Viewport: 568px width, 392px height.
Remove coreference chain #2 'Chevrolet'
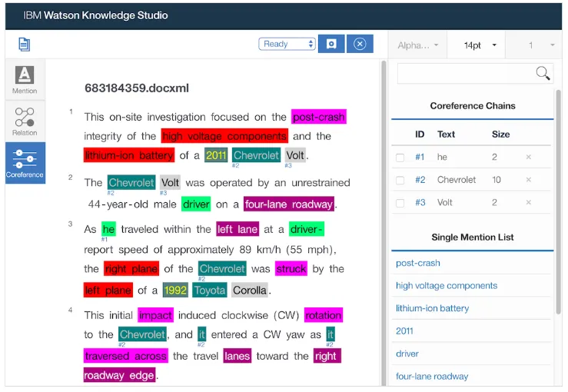(x=529, y=180)
